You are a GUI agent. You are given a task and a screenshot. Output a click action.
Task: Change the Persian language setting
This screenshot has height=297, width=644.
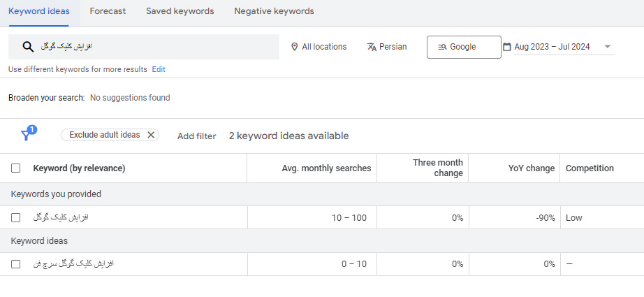click(x=387, y=47)
